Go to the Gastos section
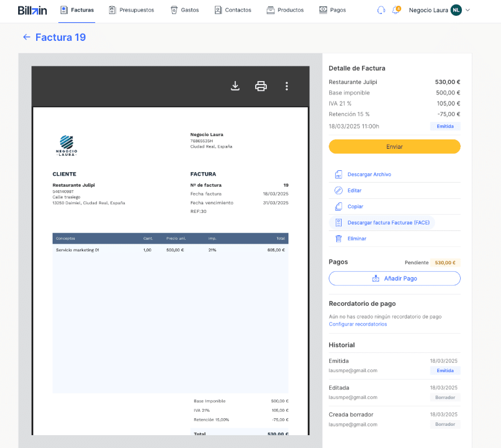Viewport: 501px width, 448px height. click(185, 10)
